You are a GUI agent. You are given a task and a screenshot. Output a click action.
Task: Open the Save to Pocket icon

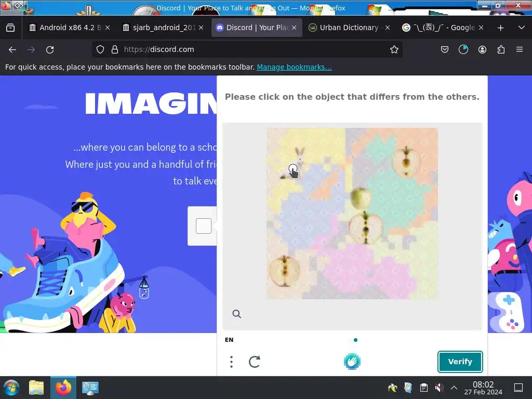(445, 49)
